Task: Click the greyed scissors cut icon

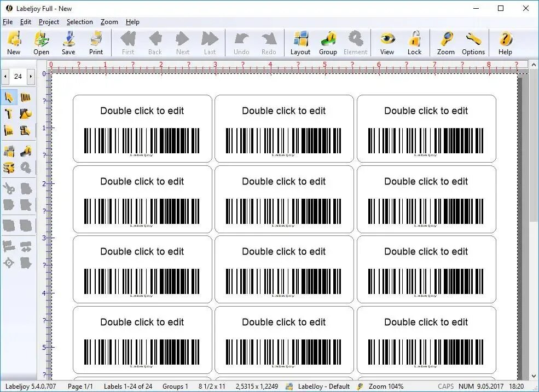Action: [9, 188]
